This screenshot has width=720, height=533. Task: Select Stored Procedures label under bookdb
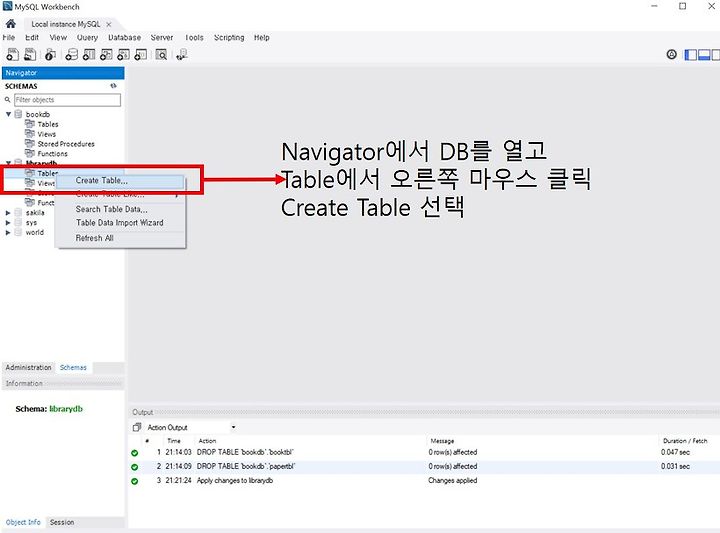click(66, 144)
